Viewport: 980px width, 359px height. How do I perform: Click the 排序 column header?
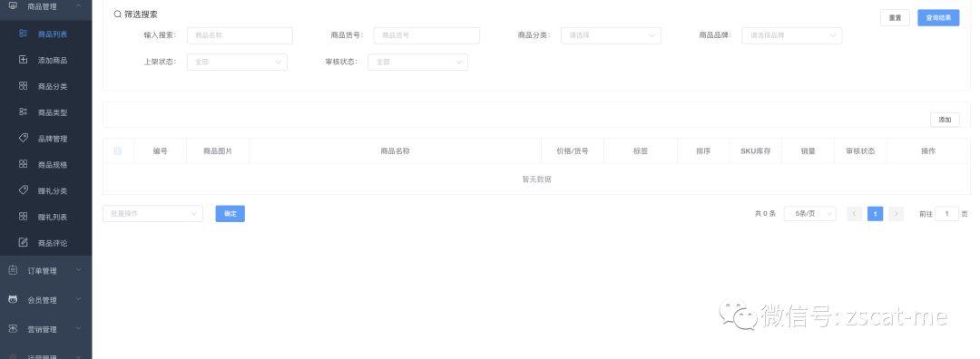[703, 151]
